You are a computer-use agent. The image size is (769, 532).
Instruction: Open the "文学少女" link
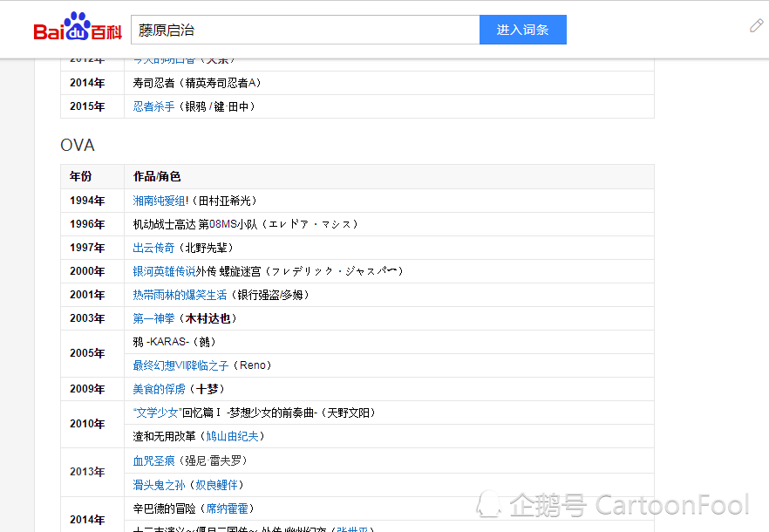click(158, 413)
